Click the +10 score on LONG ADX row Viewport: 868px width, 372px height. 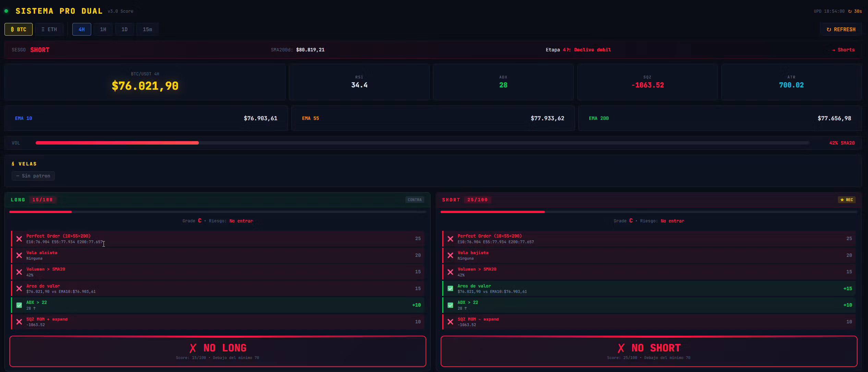(x=417, y=305)
